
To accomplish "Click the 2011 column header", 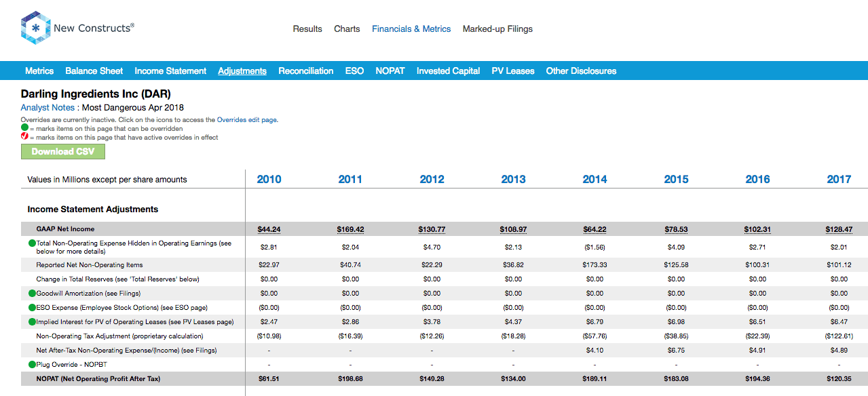I will 350,179.
